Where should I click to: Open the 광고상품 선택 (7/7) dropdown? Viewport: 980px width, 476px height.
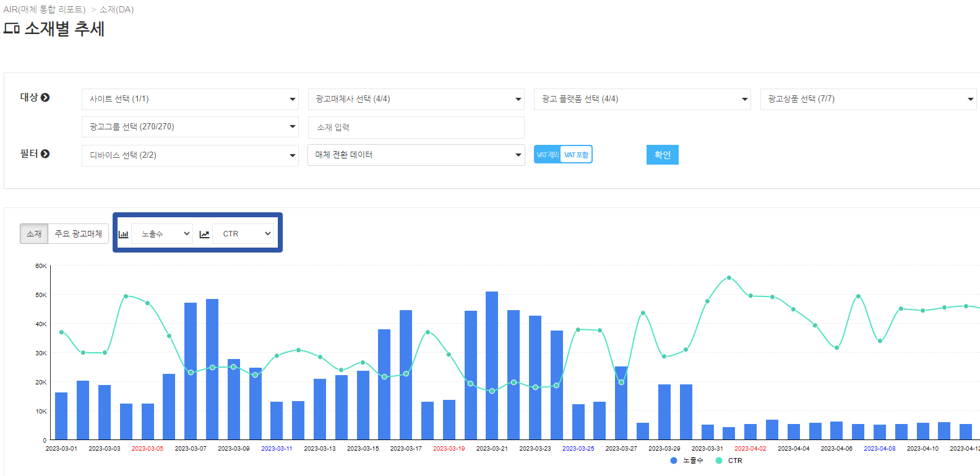point(868,99)
